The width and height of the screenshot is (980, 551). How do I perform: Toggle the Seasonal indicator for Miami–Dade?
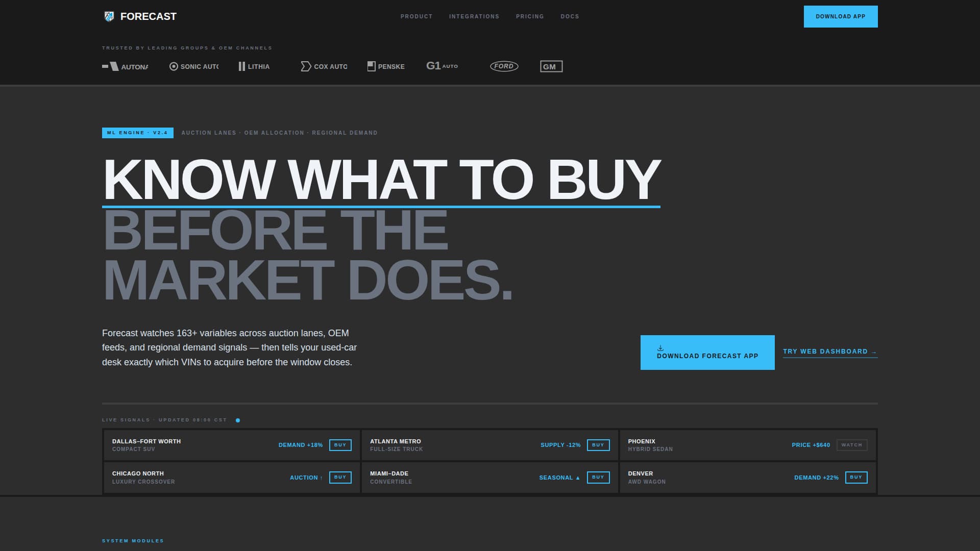click(577, 478)
